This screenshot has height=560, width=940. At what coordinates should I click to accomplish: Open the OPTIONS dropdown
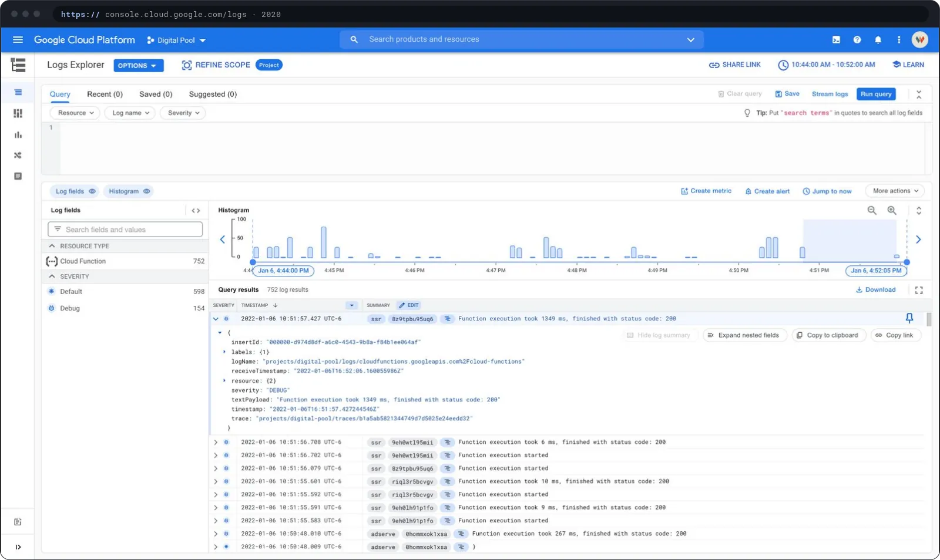(138, 66)
